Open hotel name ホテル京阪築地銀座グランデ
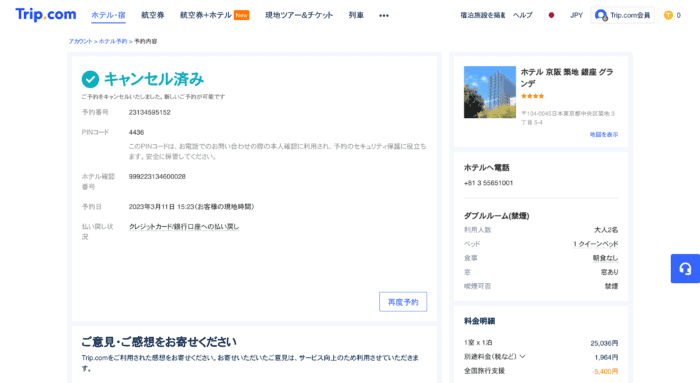 coord(567,78)
